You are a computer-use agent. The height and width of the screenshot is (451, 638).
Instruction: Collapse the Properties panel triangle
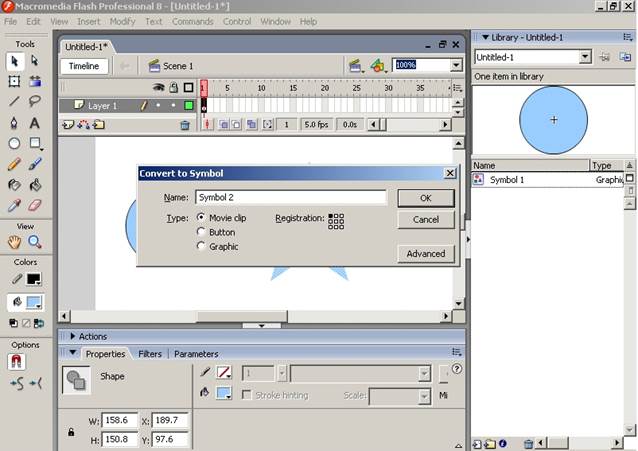coord(73,352)
